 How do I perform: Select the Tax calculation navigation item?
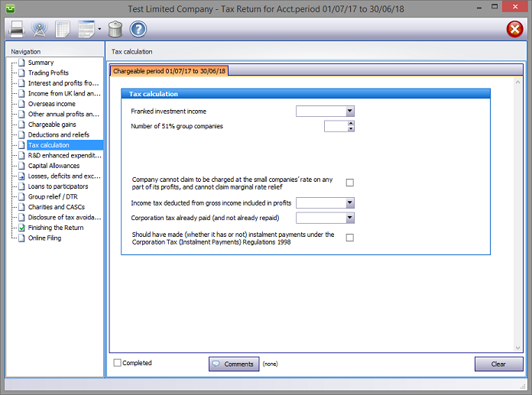[65, 145]
